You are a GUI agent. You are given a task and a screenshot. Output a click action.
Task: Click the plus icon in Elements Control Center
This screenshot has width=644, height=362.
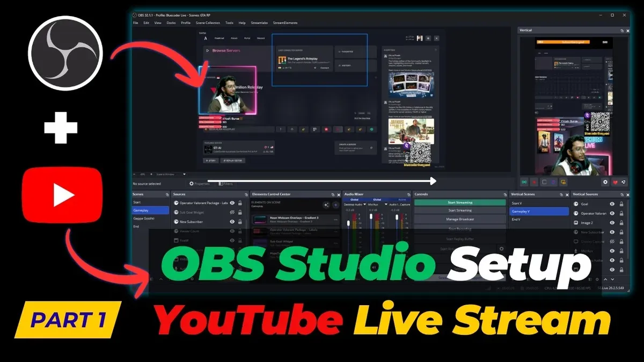click(336, 205)
